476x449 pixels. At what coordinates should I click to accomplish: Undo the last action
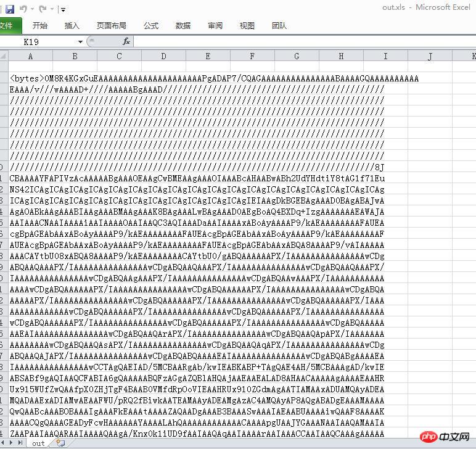tap(23, 9)
